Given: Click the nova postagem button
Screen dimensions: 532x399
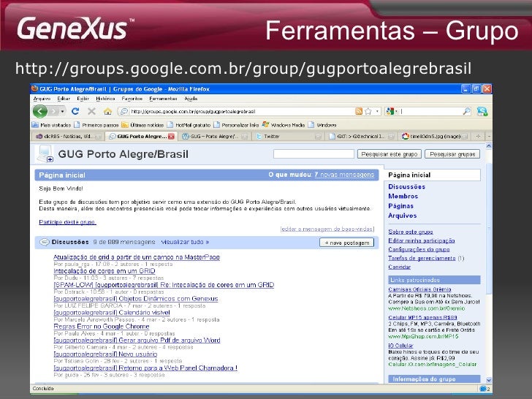Looking at the screenshot, I should tap(346, 243).
